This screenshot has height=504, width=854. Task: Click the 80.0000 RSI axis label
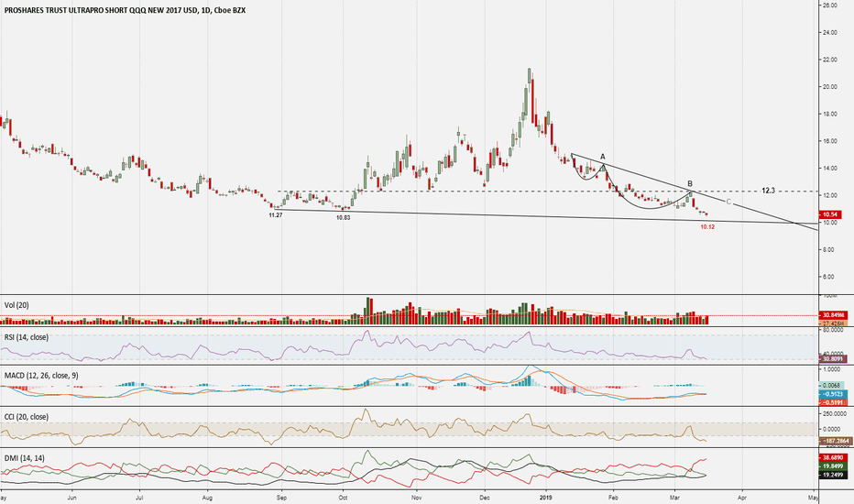pyautogui.click(x=833, y=330)
